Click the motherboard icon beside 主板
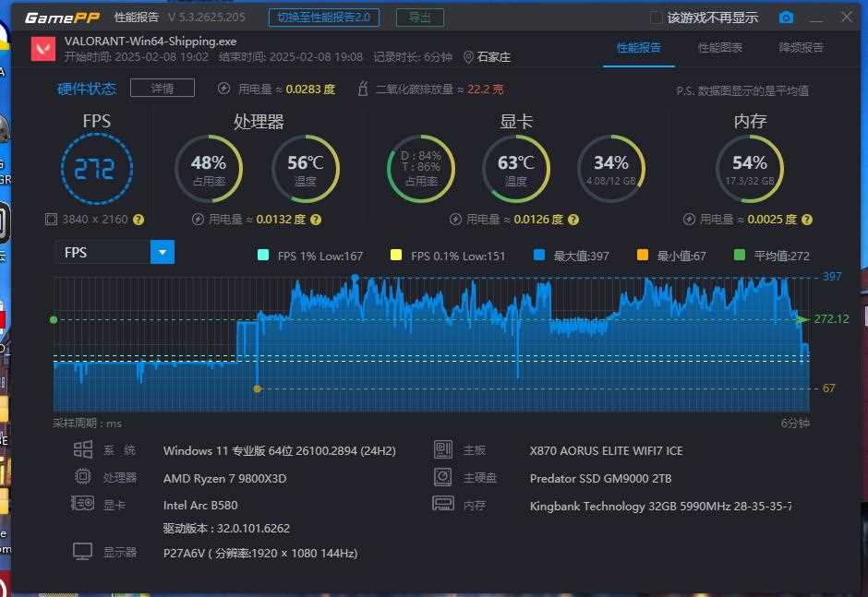This screenshot has height=597, width=868. tap(443, 449)
